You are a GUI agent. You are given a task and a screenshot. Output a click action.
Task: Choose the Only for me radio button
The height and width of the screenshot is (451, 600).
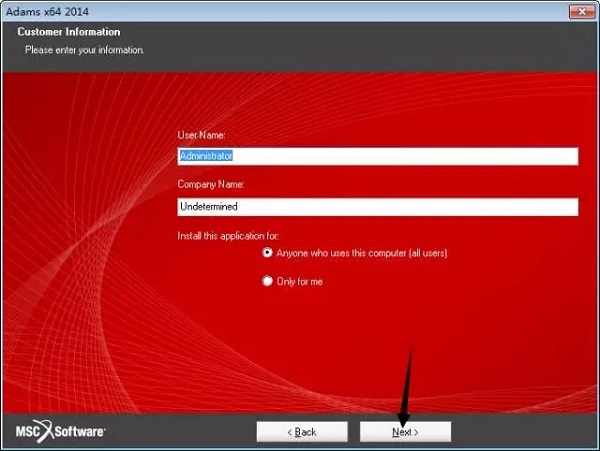pyautogui.click(x=267, y=281)
